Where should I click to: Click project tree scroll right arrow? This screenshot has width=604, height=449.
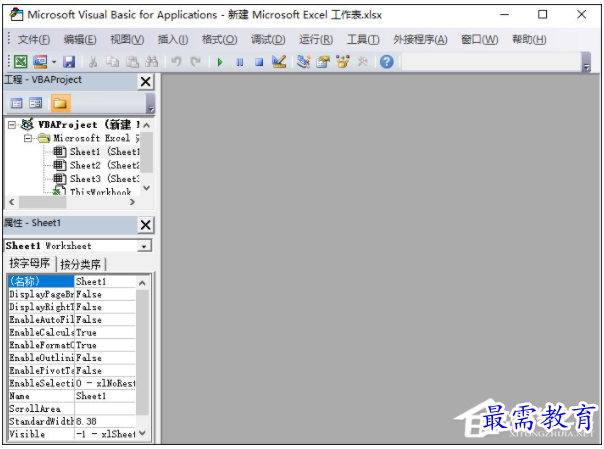tap(133, 202)
